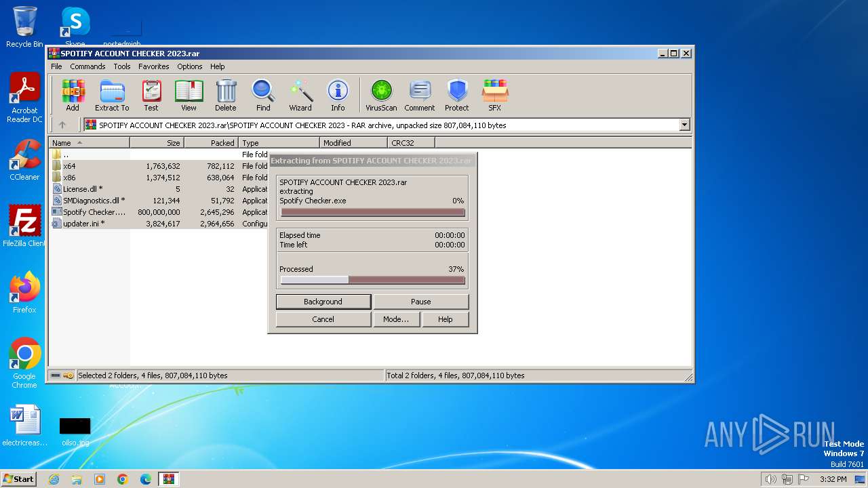Select the Spotify Checker file row
This screenshot has width=868, height=488.
(x=159, y=212)
